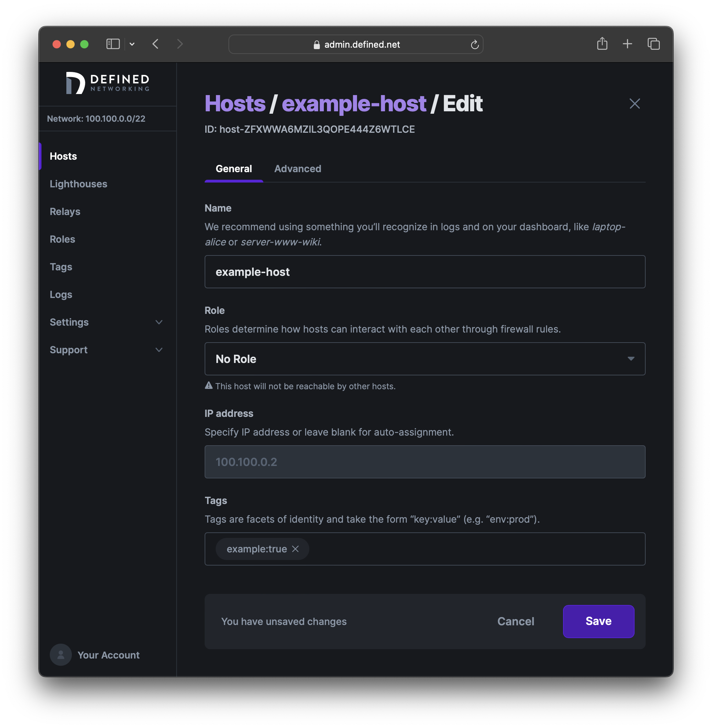
Task: Toggle the browser sidebar icon
Action: (113, 44)
